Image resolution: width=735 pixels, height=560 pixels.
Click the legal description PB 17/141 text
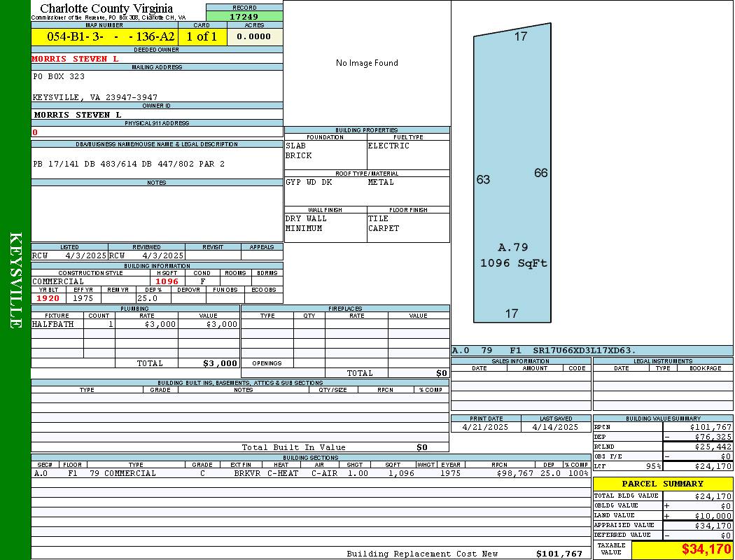coord(129,164)
